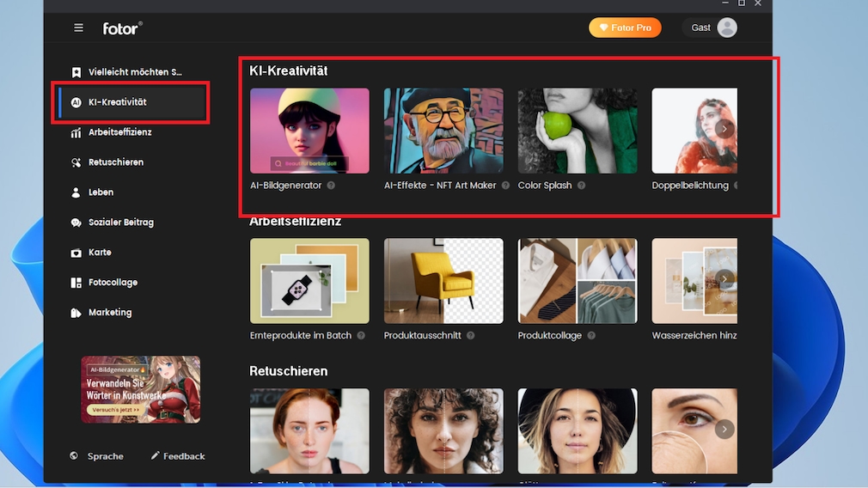The height and width of the screenshot is (488, 868).
Task: Open Fotocollage sidebar category
Action: (x=112, y=283)
